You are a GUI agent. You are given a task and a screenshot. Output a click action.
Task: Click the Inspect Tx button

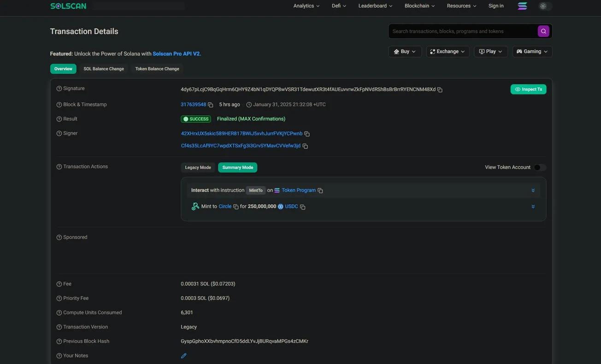[x=528, y=89]
